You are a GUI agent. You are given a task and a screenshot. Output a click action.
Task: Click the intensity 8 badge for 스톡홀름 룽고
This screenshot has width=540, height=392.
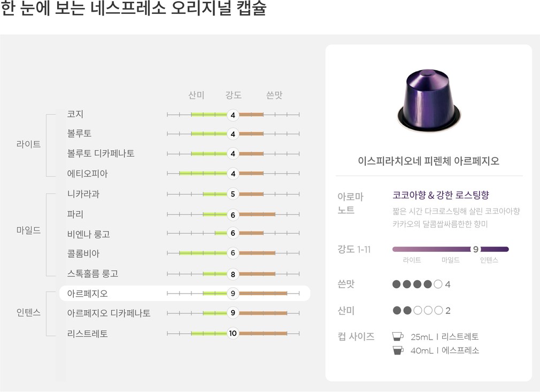[x=233, y=274]
